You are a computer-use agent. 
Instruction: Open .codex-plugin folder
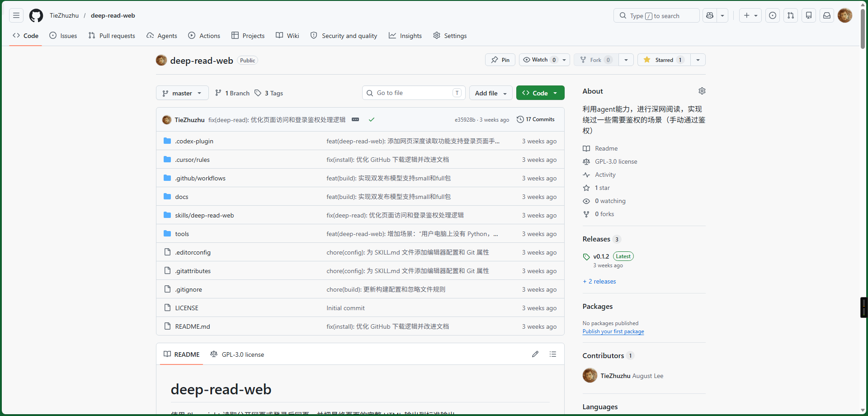pos(194,141)
